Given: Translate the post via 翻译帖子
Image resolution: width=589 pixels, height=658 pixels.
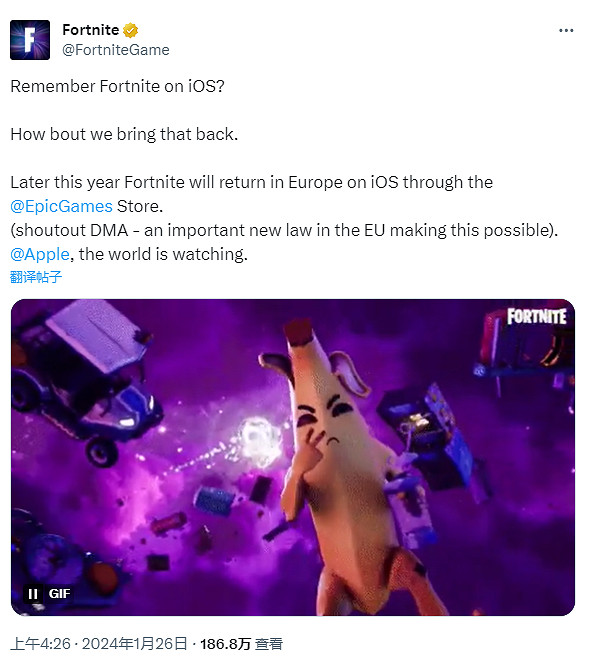Looking at the screenshot, I should [x=36, y=277].
